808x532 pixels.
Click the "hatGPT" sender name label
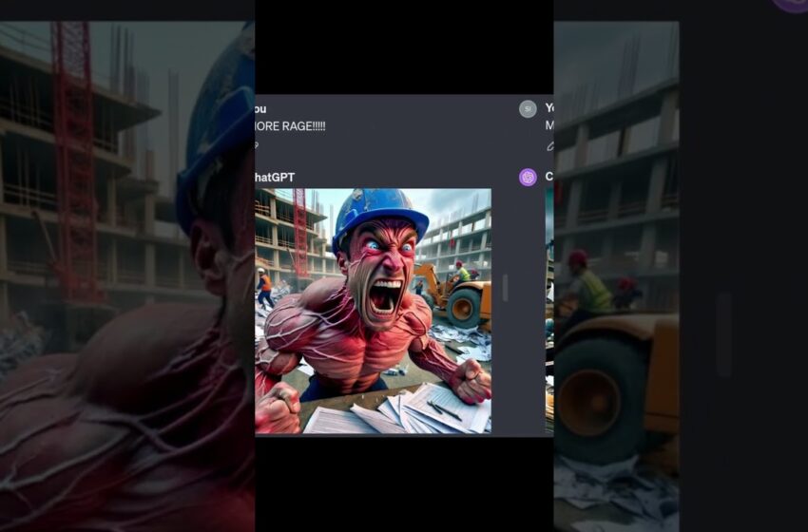(275, 177)
